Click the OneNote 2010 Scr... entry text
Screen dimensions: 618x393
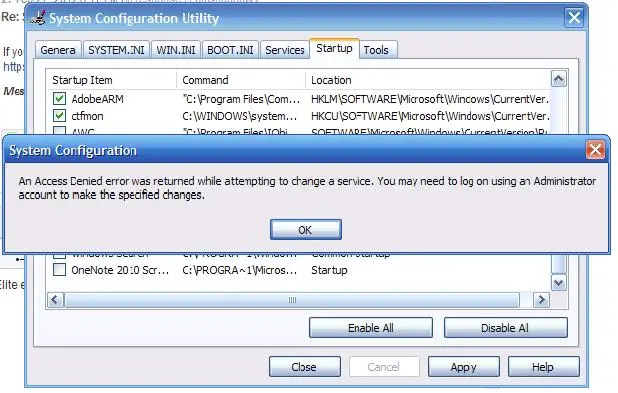[120, 270]
